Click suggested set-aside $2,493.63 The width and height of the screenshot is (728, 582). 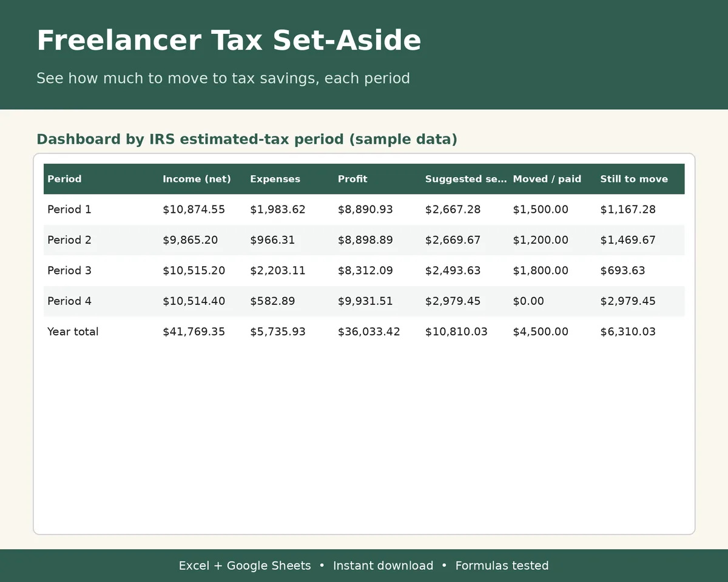click(453, 270)
